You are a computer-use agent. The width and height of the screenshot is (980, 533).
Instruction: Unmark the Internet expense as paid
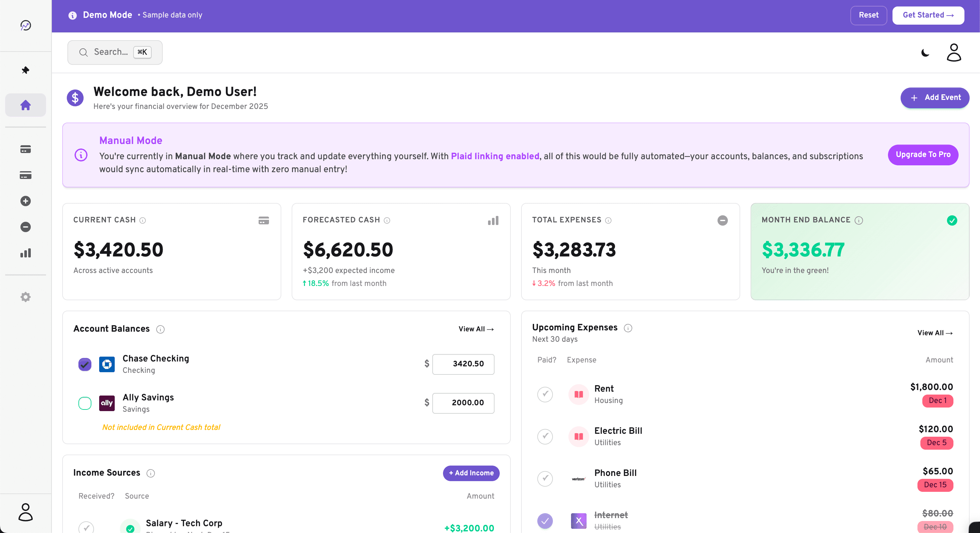pyautogui.click(x=545, y=521)
